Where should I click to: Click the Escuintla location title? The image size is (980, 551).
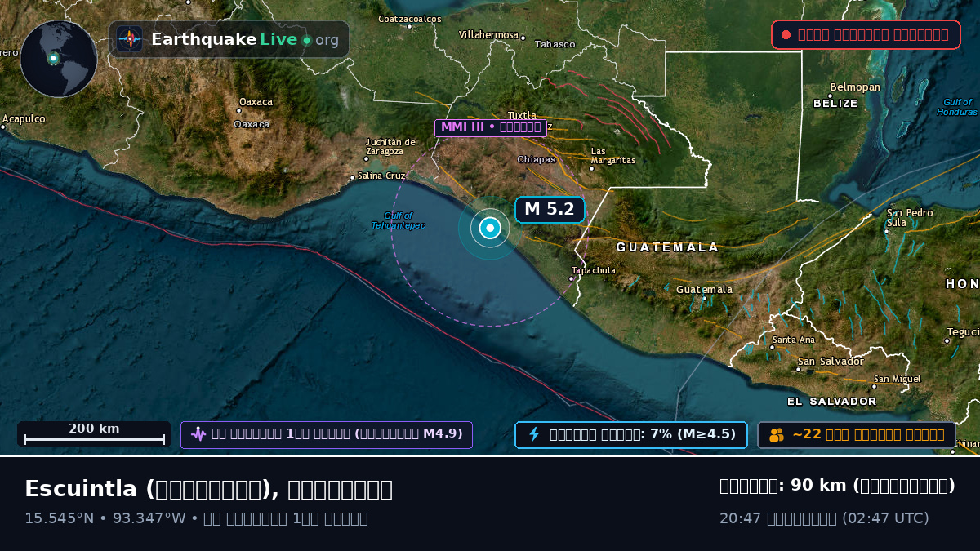[208, 489]
